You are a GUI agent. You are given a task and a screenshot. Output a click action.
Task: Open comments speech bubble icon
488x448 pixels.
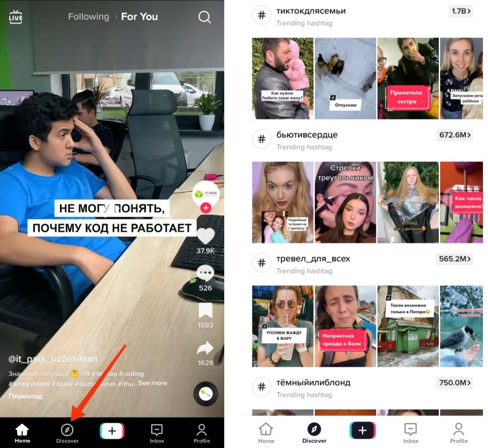pos(205,274)
